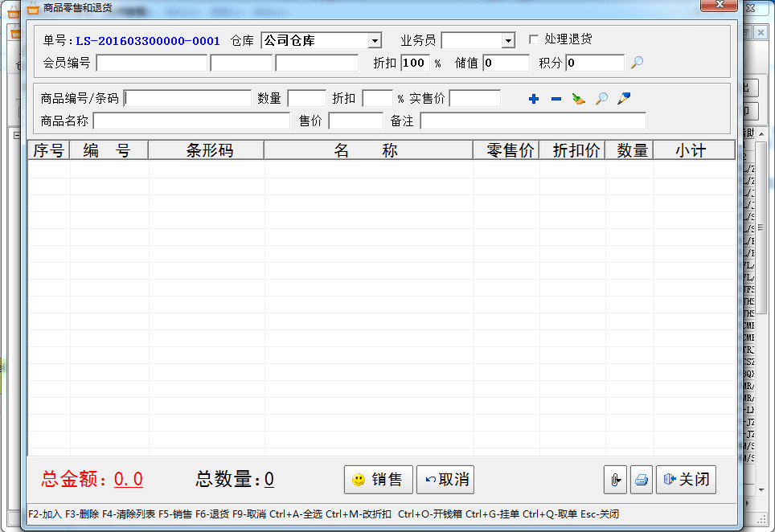
Task: Click the printer icon button
Action: pos(641,480)
